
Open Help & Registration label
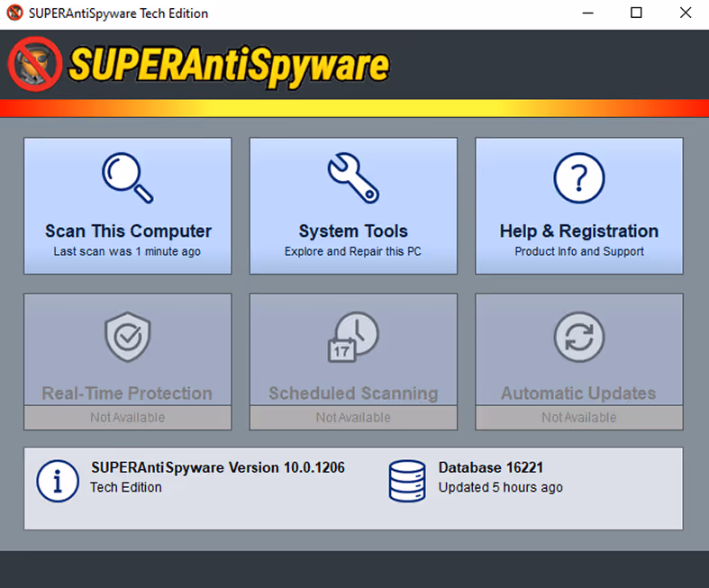pyautogui.click(x=578, y=231)
